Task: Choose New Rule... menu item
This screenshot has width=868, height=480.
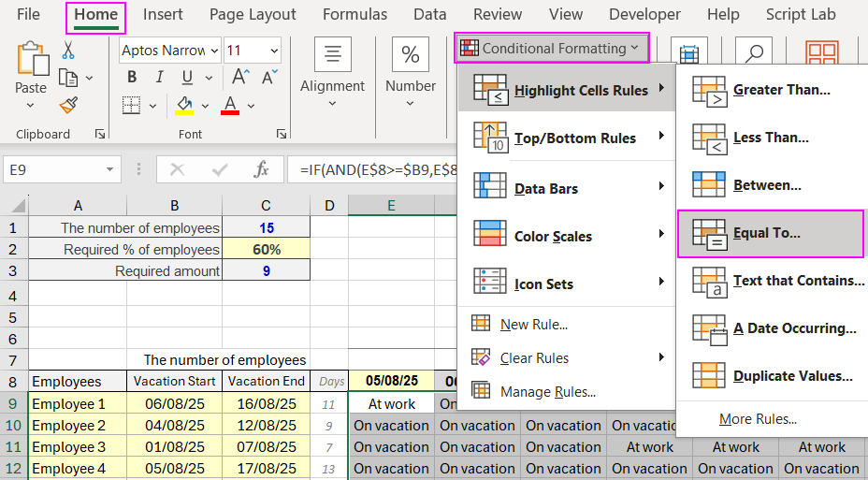Action: click(x=567, y=325)
